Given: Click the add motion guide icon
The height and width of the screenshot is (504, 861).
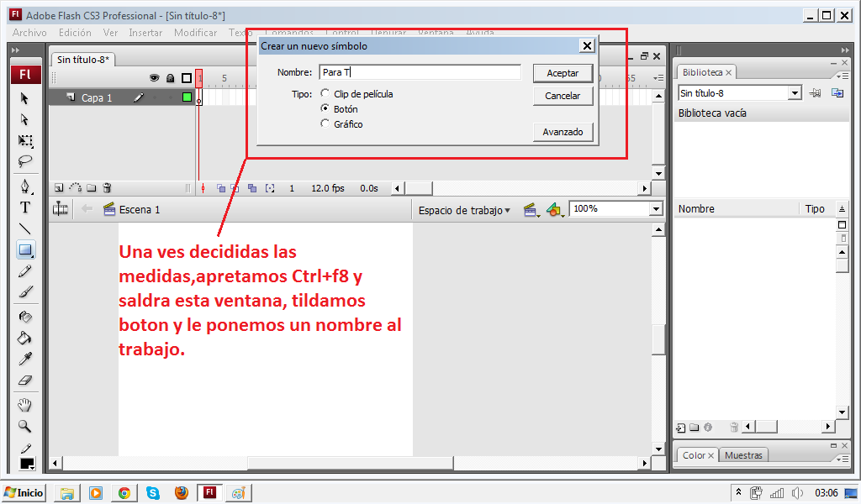Looking at the screenshot, I should tap(75, 188).
